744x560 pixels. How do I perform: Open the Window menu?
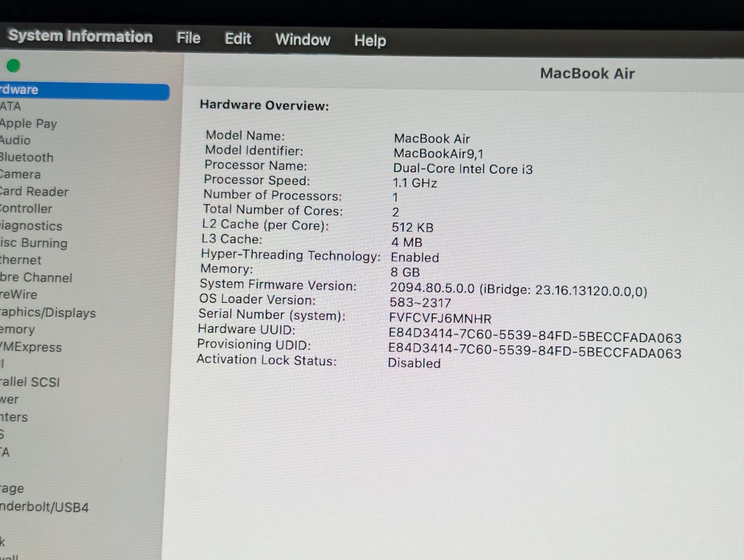303,40
